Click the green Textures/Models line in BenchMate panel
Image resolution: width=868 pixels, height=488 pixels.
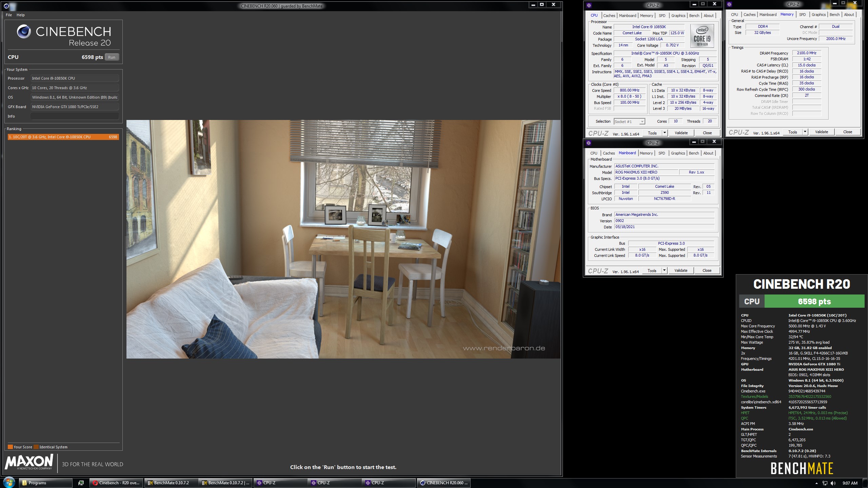coord(786,396)
